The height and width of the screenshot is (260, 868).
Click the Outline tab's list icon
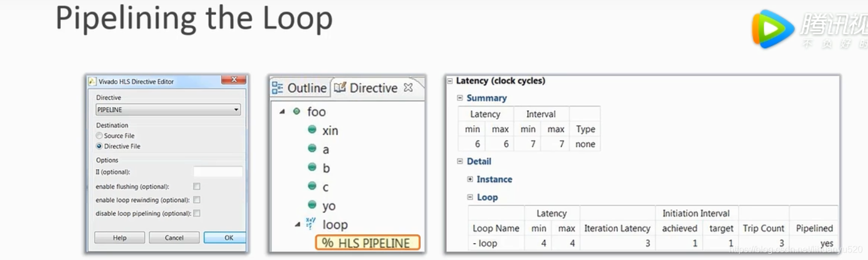click(278, 88)
